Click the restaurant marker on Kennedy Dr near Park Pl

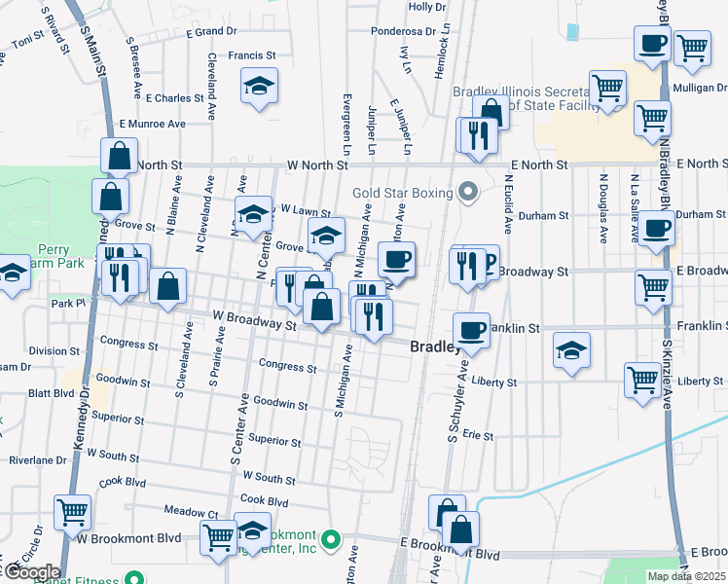pos(121,279)
